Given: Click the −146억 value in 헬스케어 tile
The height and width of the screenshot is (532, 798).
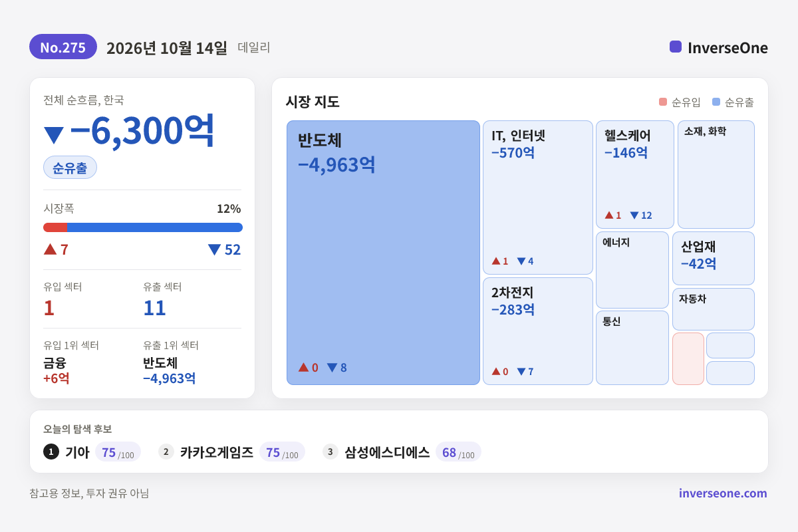Looking at the screenshot, I should [x=626, y=152].
